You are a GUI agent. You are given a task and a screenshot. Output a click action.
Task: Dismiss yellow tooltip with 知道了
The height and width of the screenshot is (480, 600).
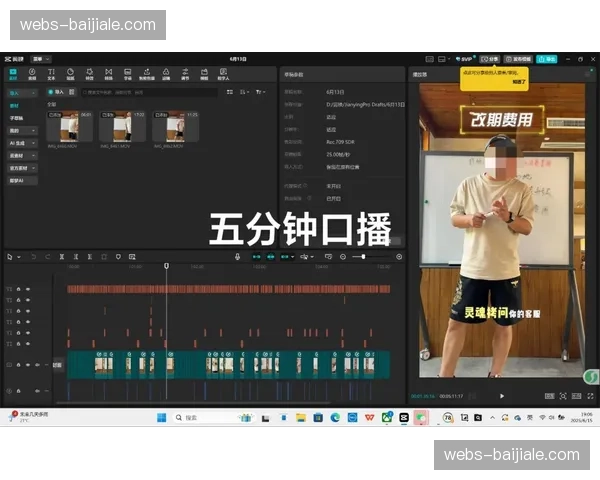click(x=519, y=82)
